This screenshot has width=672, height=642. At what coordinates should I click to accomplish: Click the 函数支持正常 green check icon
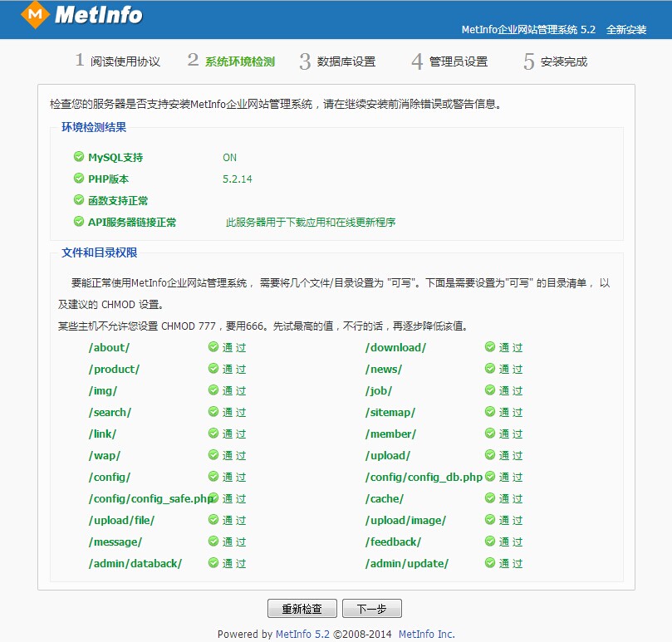79,199
